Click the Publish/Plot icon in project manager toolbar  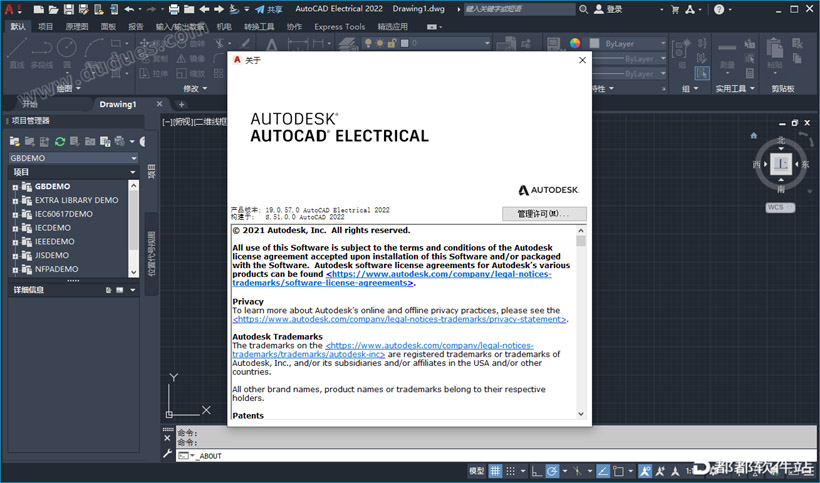pos(120,141)
